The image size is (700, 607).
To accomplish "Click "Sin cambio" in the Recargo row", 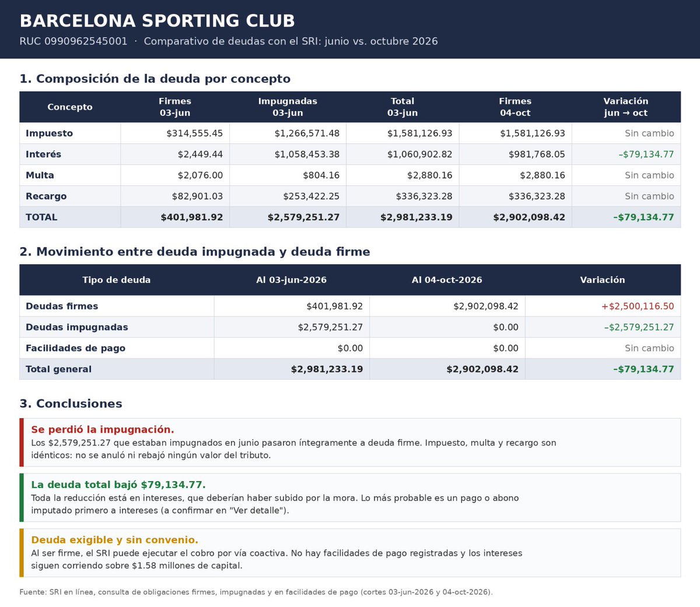I will (649, 197).
